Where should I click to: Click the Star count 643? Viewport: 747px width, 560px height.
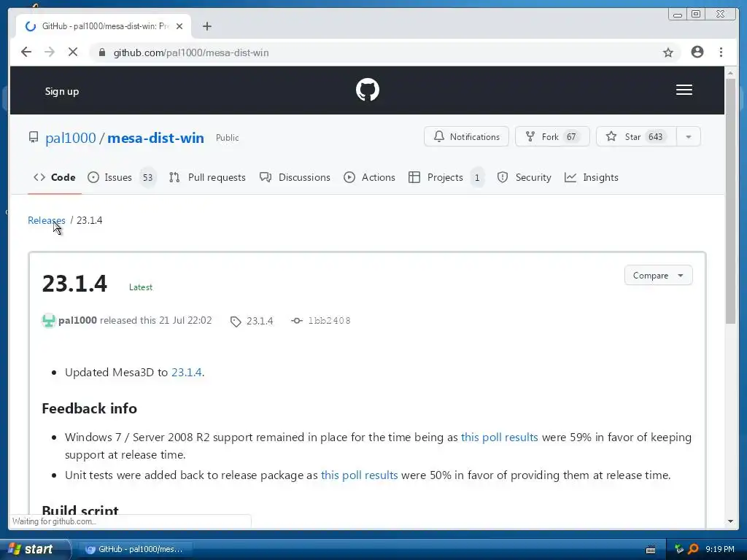point(656,137)
